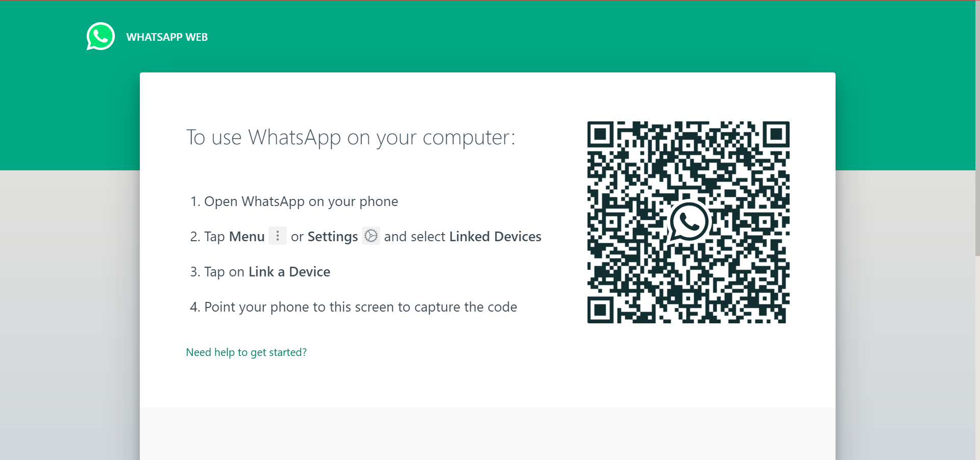Click the QR code image
Screen dimensions: 980x460
pyautogui.click(x=688, y=222)
